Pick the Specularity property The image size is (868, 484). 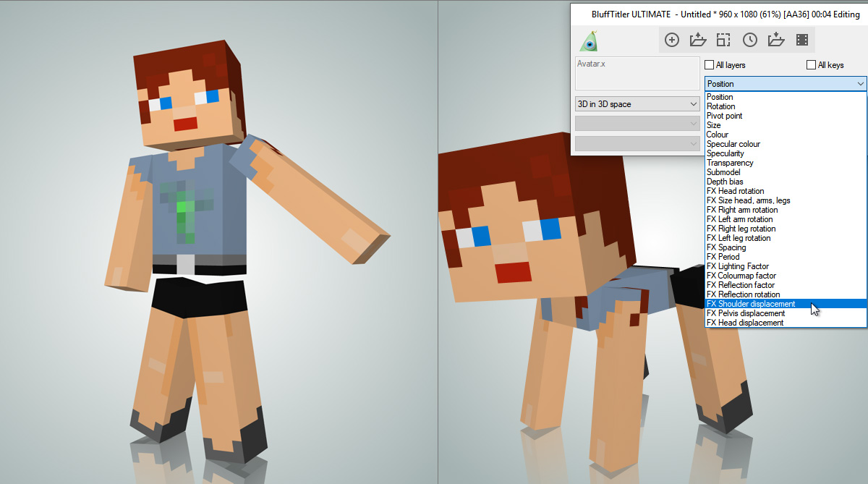click(786, 153)
